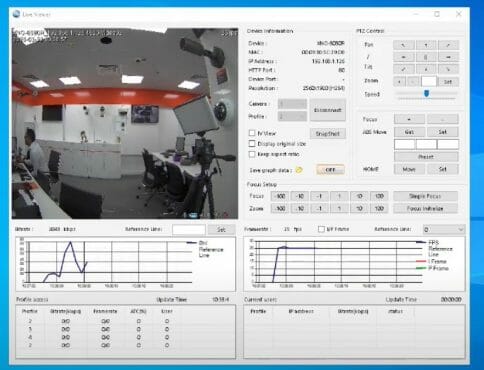Click Zoom +1 step button
Image resolution: width=484 pixels, height=370 pixels.
pos(339,208)
